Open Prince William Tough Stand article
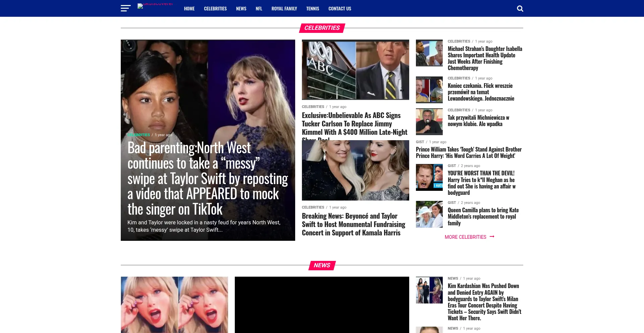This screenshot has width=644, height=333. (469, 153)
